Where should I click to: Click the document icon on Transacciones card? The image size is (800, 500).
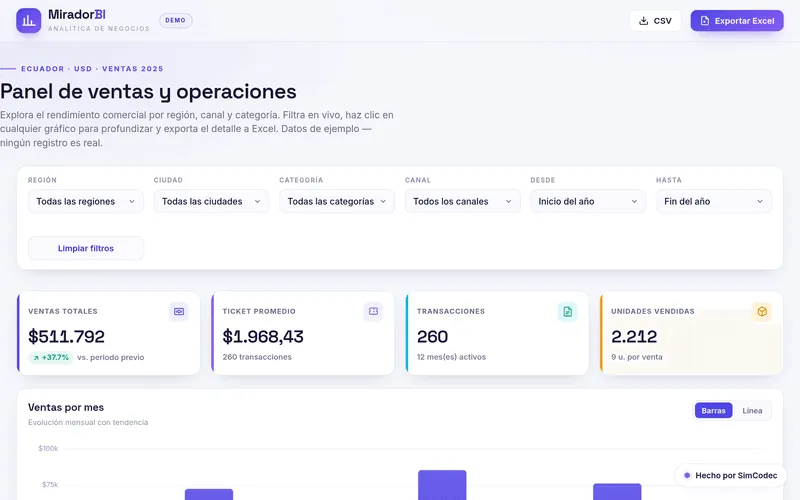(x=567, y=311)
